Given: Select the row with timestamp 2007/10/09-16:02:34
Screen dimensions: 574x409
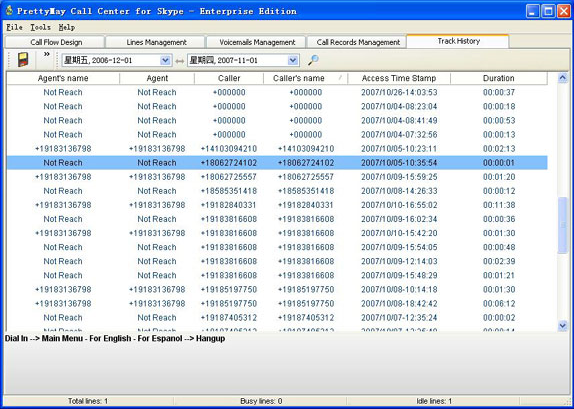Looking at the screenshot, I should tap(277, 219).
